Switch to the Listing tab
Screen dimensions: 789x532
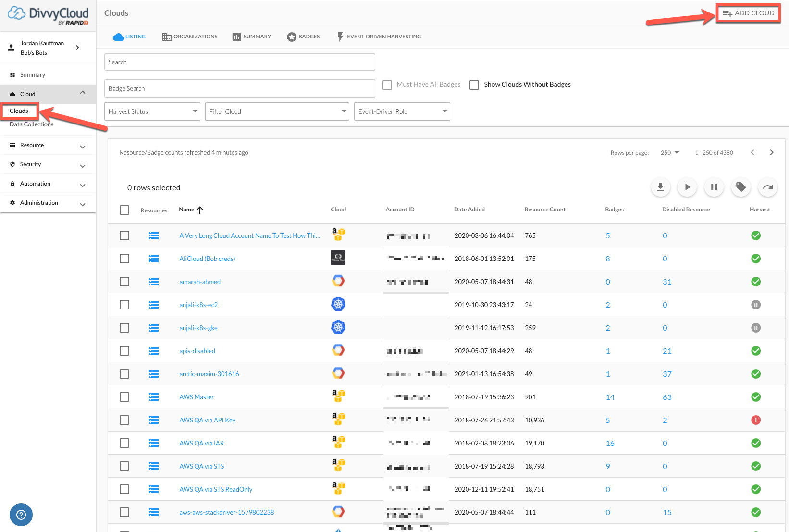pos(129,37)
